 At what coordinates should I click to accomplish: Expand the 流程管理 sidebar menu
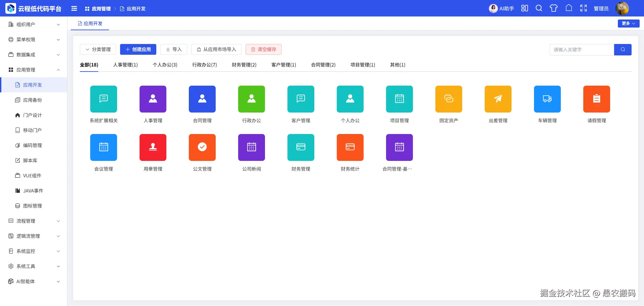[34, 221]
